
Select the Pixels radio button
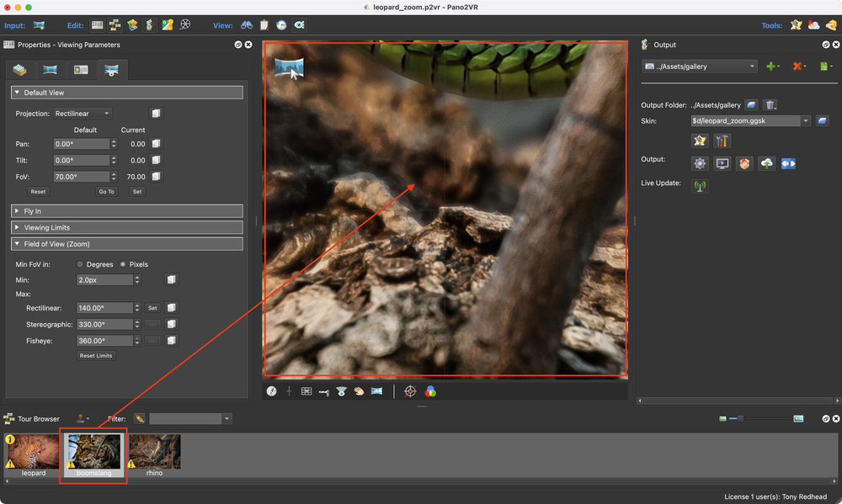[122, 264]
